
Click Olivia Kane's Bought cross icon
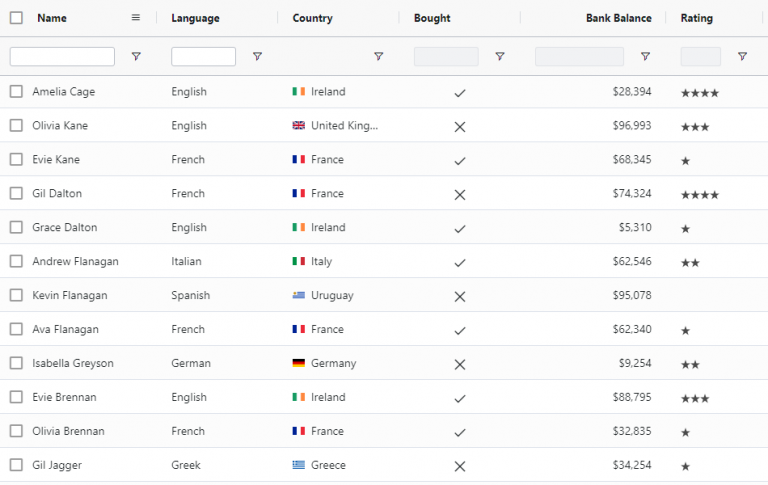pyautogui.click(x=459, y=127)
